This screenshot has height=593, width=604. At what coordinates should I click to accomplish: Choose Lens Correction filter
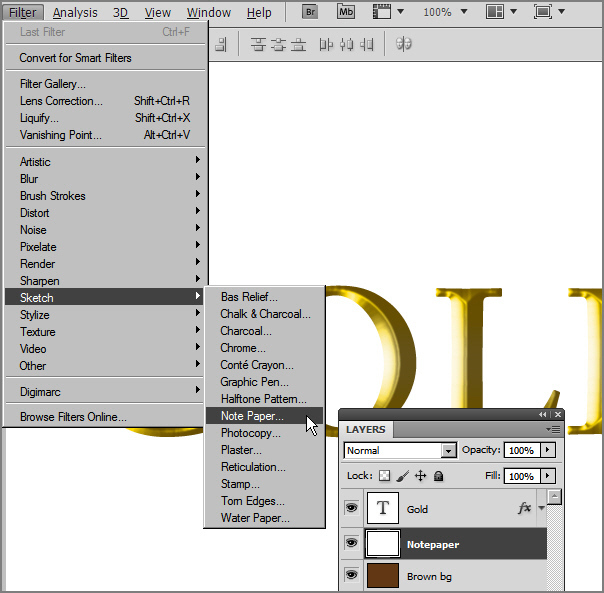pyautogui.click(x=104, y=101)
